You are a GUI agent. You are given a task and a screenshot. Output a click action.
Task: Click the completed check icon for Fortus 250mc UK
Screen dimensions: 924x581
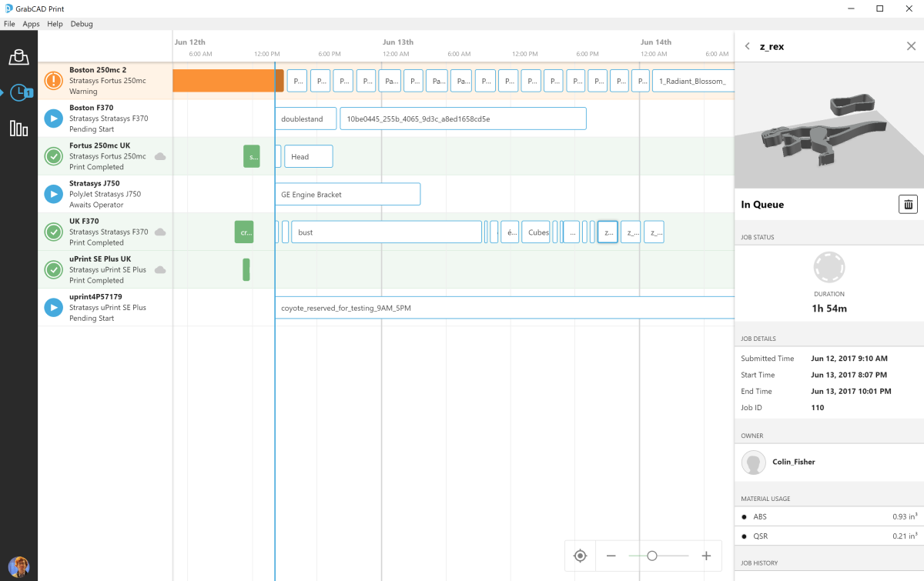(53, 156)
